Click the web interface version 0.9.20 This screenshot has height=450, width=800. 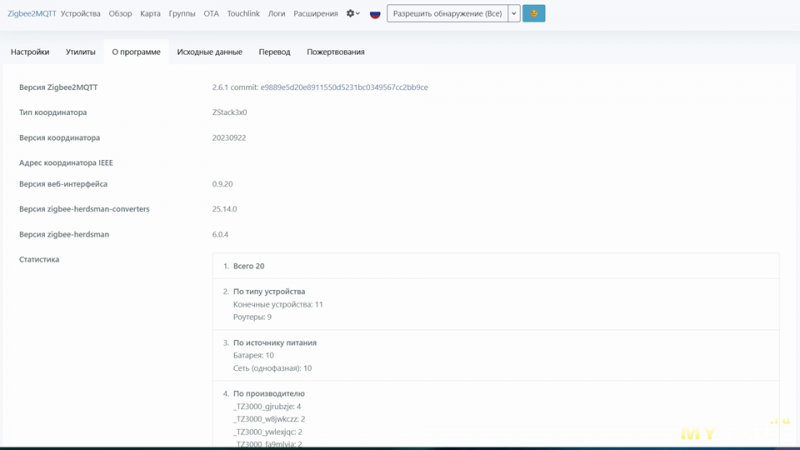pos(222,184)
